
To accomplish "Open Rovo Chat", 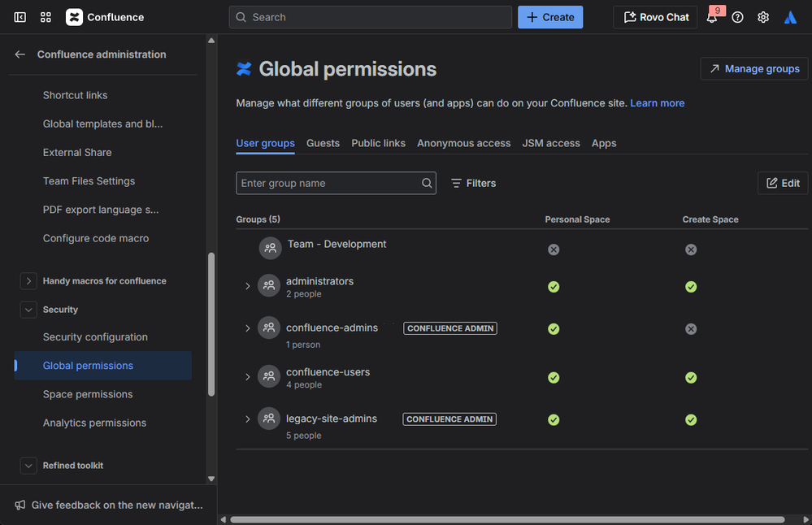I will pyautogui.click(x=656, y=17).
